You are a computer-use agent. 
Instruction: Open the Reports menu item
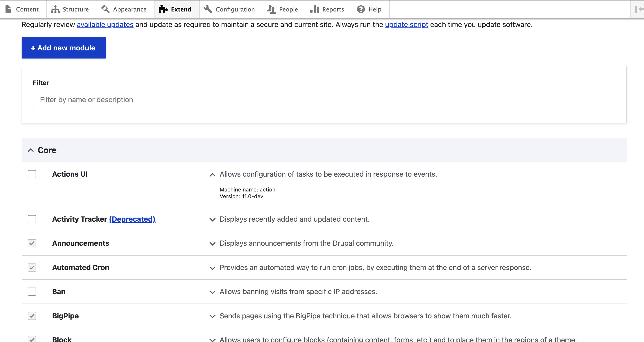[329, 9]
